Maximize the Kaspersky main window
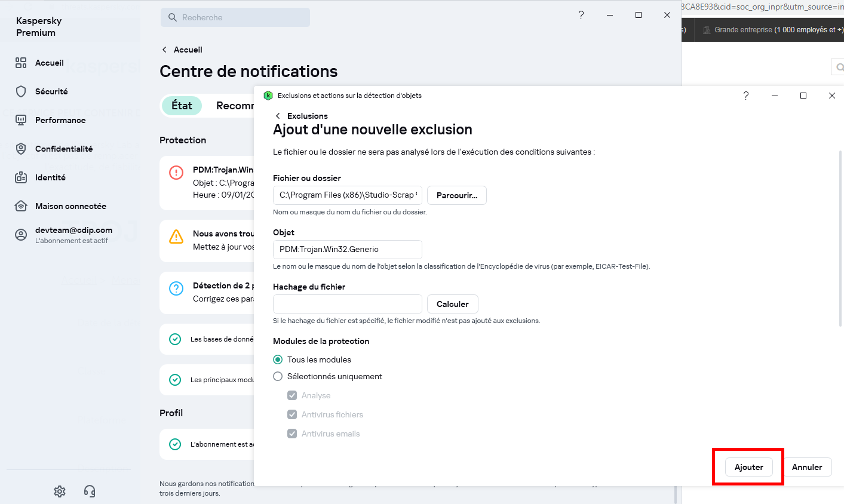 point(639,15)
